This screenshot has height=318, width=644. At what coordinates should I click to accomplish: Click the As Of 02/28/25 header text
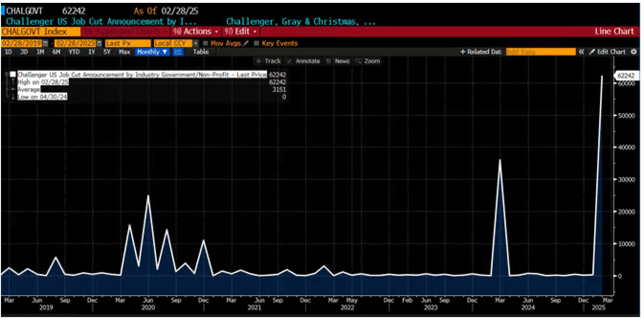point(166,11)
